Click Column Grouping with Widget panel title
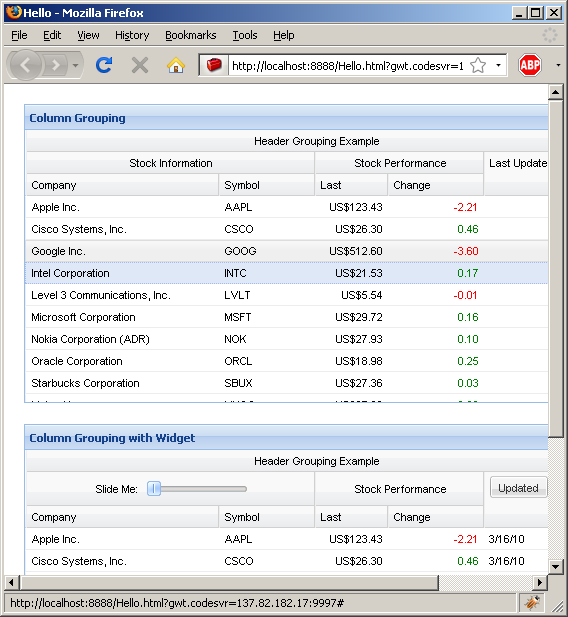The width and height of the screenshot is (568, 617). pyautogui.click(x=112, y=438)
